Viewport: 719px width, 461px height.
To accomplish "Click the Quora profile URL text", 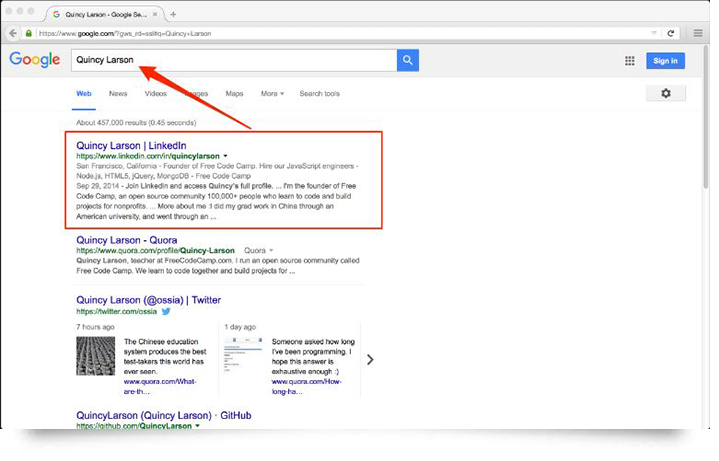I will (157, 253).
